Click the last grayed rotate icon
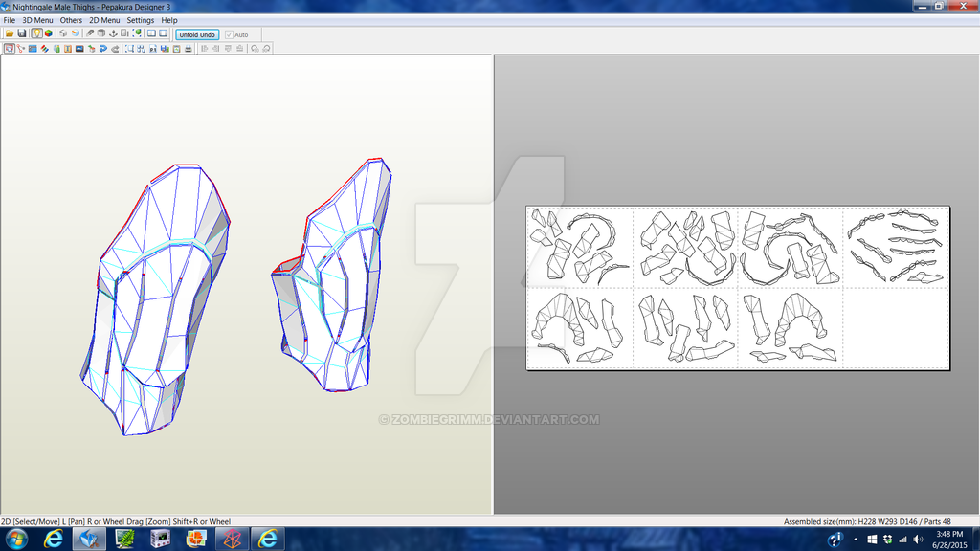The image size is (980, 551). (x=266, y=49)
